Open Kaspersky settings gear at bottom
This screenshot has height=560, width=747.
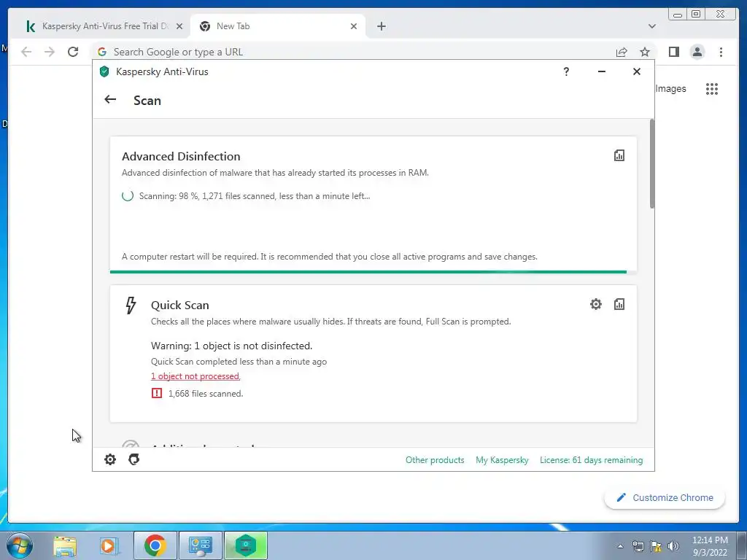110,459
